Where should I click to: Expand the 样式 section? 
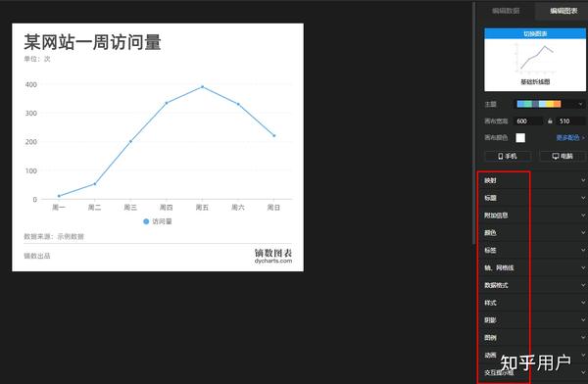pos(533,303)
